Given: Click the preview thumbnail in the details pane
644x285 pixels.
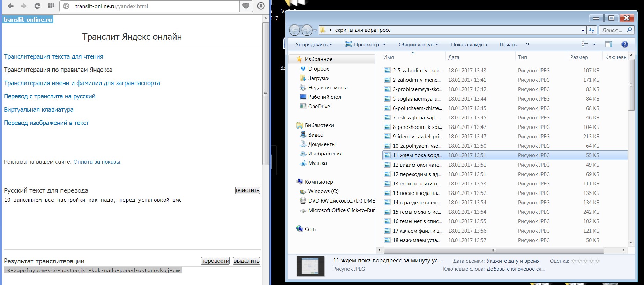Looking at the screenshot, I should [310, 266].
